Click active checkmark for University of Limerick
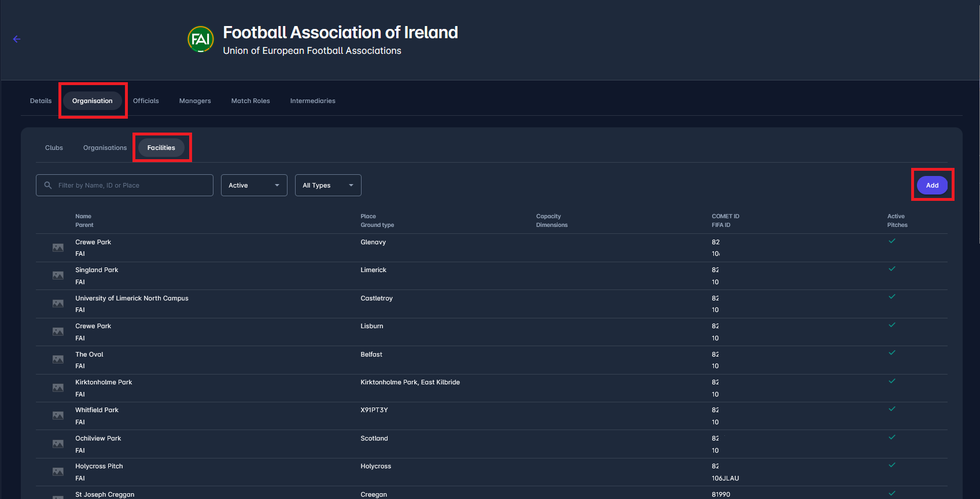 pyautogui.click(x=891, y=297)
